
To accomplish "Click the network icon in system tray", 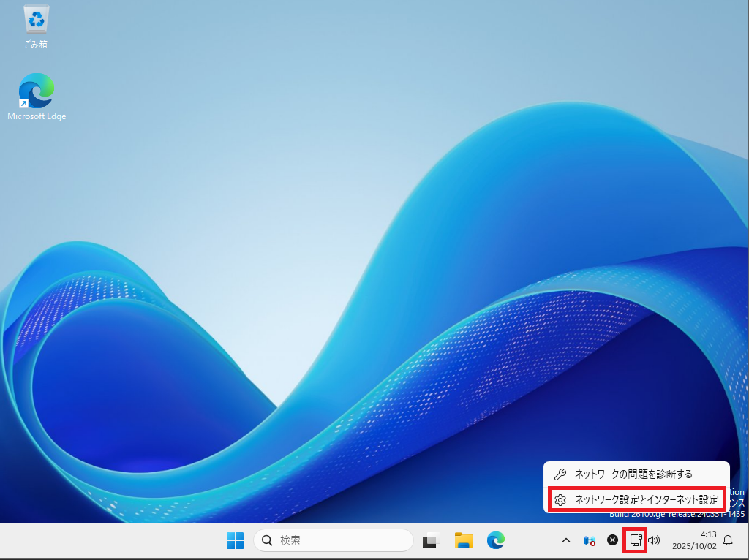I will point(636,540).
